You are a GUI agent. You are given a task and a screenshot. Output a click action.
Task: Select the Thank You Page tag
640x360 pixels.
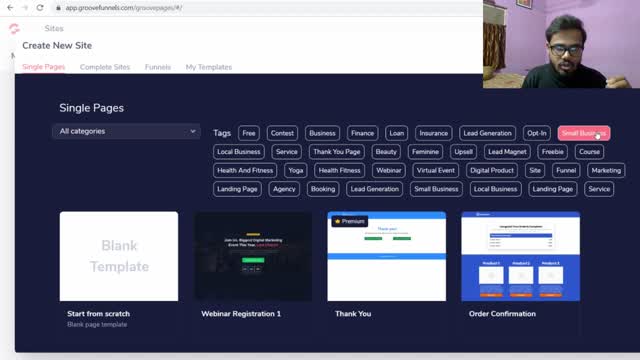coord(337,152)
